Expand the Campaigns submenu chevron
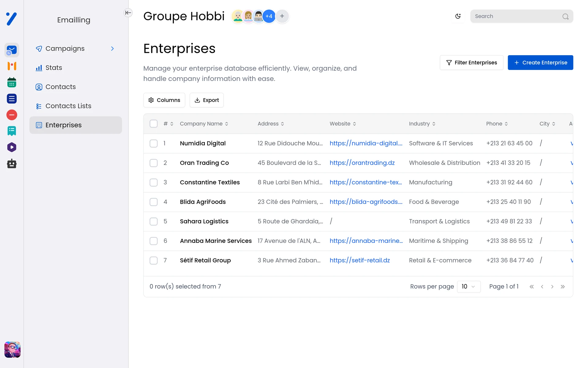 tap(112, 49)
